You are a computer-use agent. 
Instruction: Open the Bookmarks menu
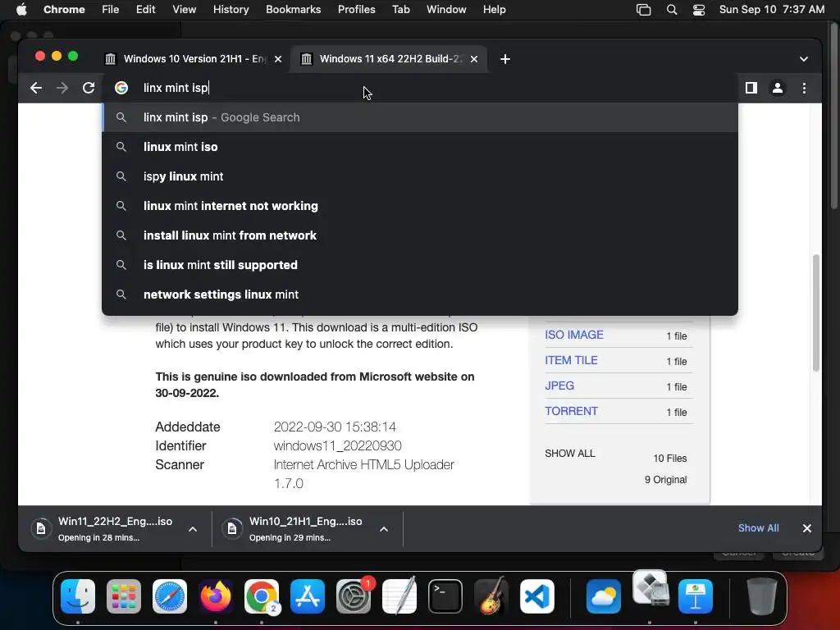coord(293,9)
